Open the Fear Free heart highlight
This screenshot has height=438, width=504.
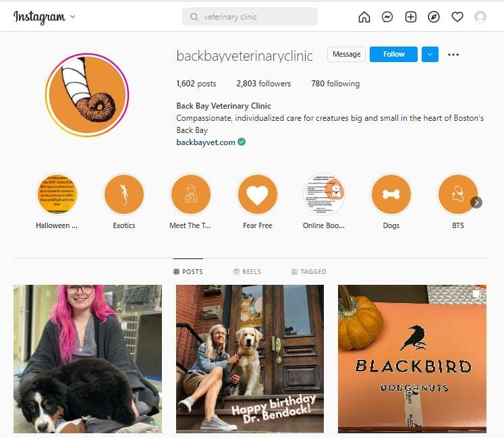click(x=258, y=194)
